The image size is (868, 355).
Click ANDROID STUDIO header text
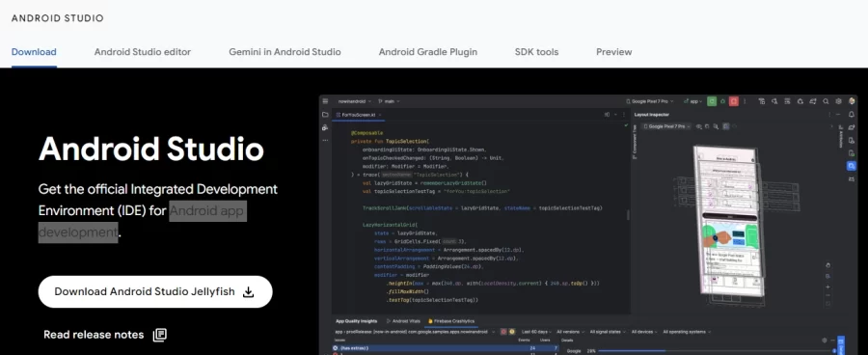pos(58,18)
